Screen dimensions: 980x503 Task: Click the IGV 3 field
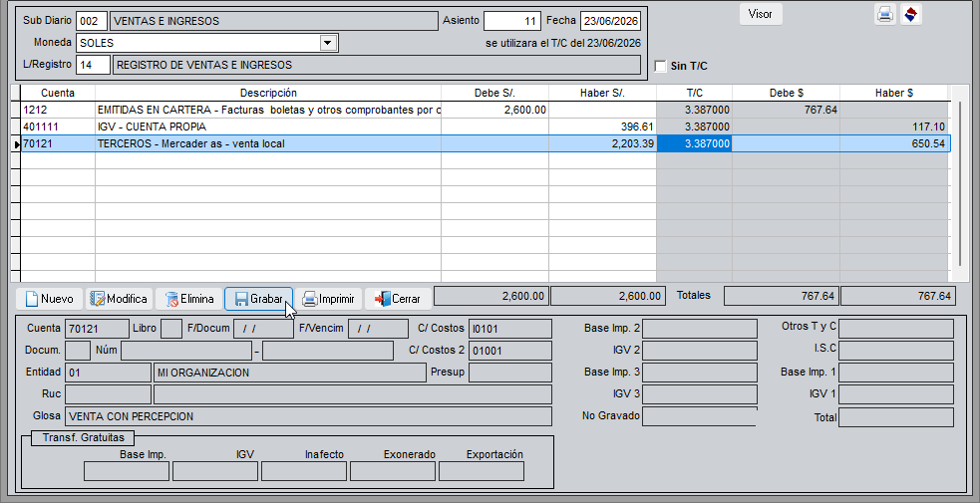click(700, 394)
